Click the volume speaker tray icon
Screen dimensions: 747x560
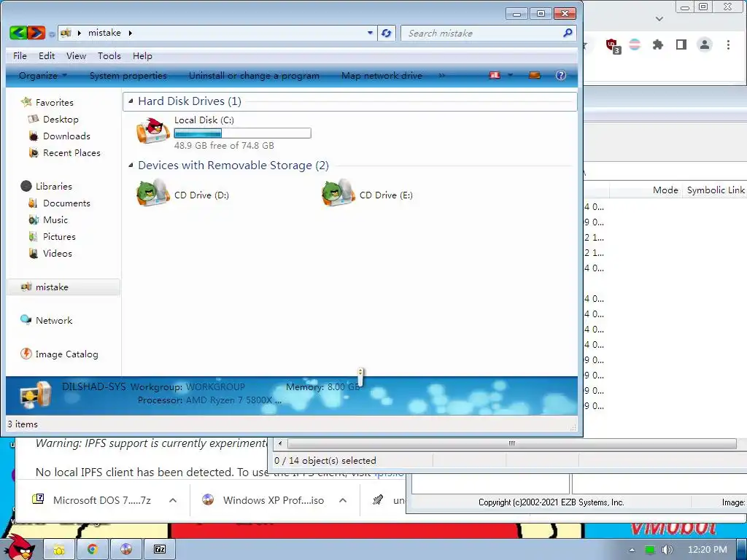[x=667, y=550]
